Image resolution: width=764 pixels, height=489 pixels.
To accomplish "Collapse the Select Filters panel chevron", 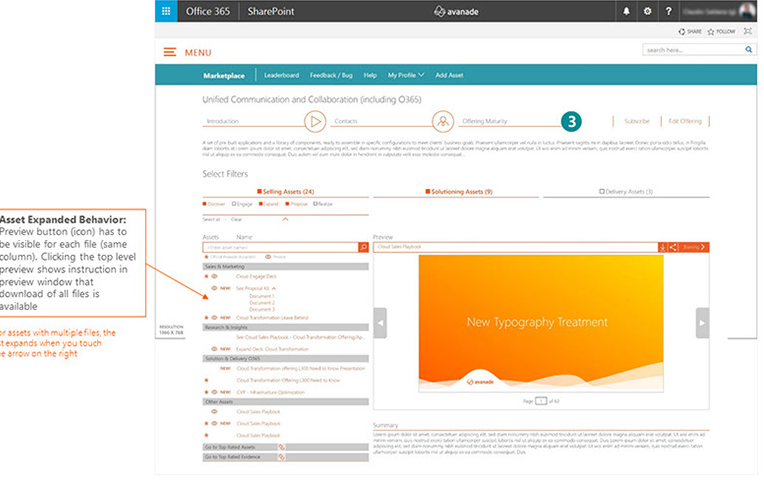I will [x=285, y=218].
